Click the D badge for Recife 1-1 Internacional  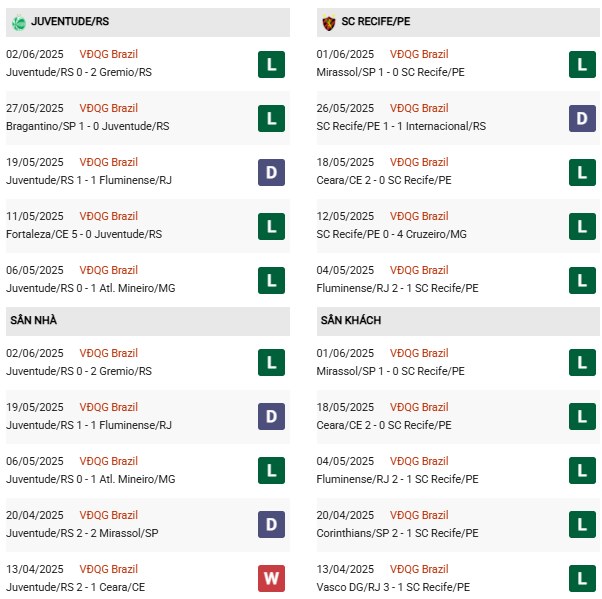(582, 119)
